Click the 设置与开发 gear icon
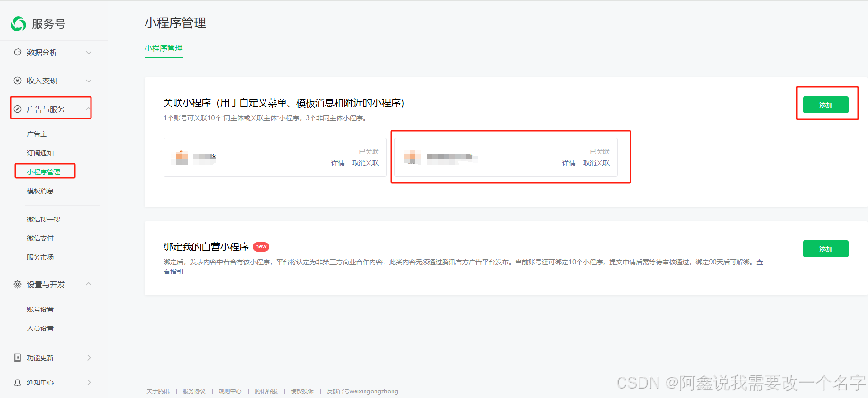The height and width of the screenshot is (398, 868). pyautogui.click(x=18, y=284)
